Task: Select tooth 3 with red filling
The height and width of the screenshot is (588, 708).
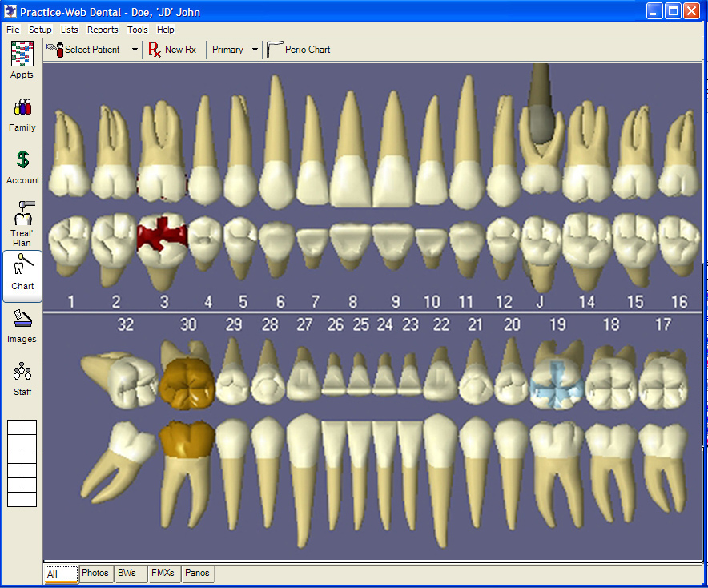Action: [162, 237]
